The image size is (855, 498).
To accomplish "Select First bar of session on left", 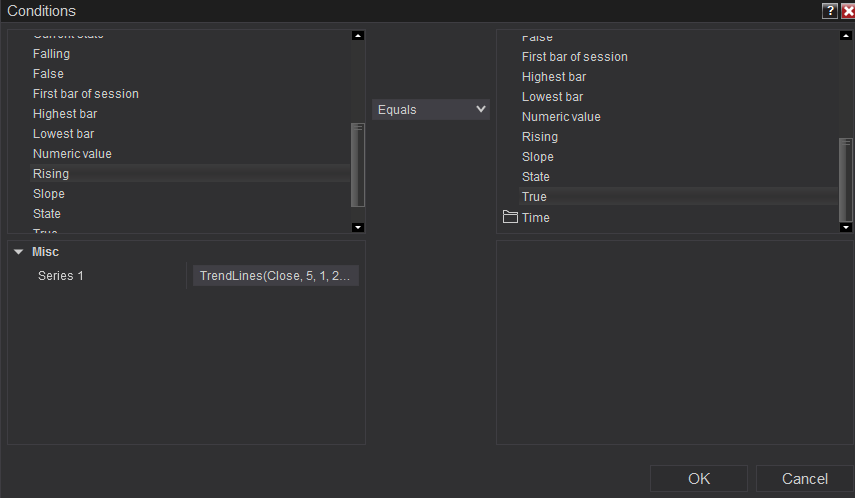I will point(86,94).
